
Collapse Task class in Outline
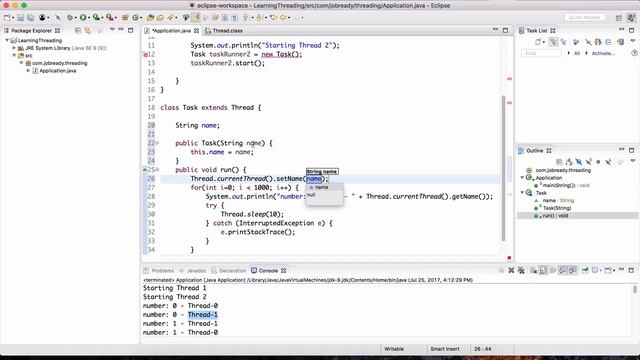(522, 193)
